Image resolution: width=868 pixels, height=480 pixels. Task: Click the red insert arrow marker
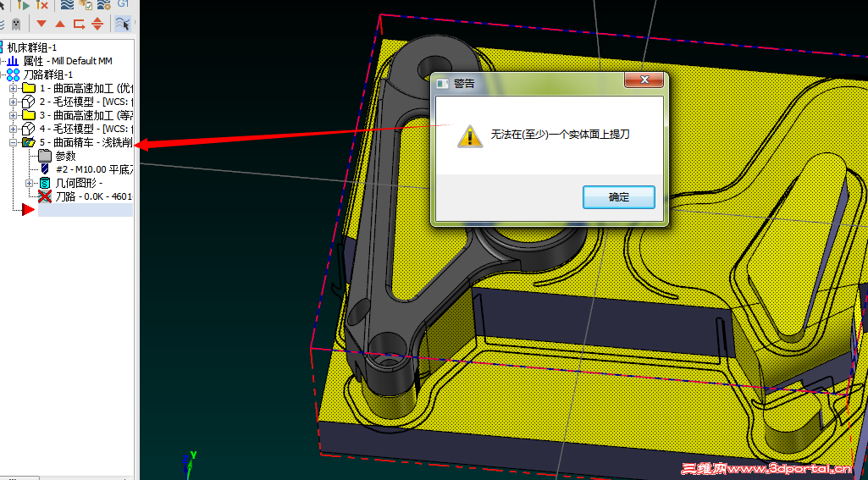(28, 209)
